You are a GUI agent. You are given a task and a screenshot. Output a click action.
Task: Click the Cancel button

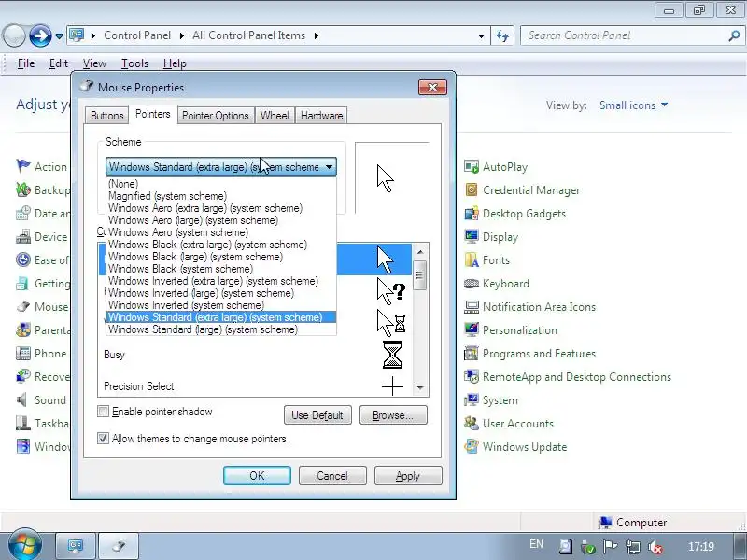[x=332, y=476]
